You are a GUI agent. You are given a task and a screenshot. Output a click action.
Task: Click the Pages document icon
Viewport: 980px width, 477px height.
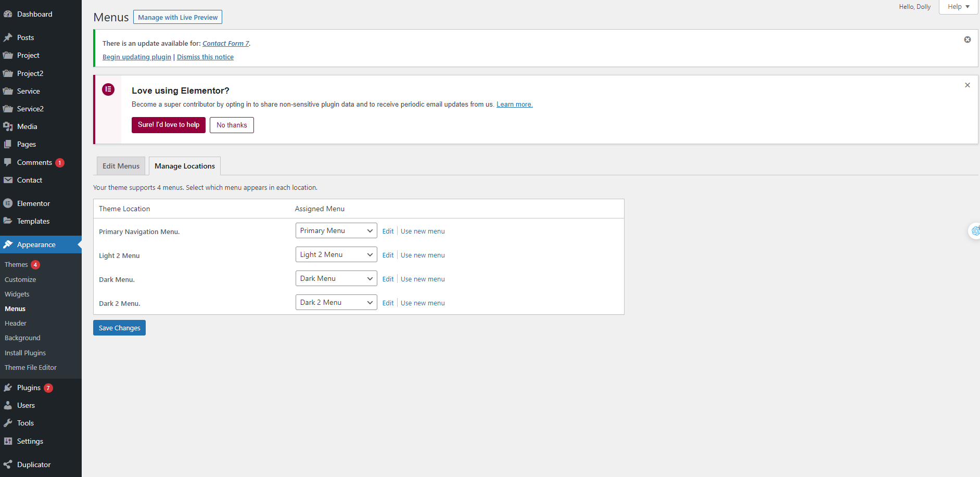(8, 144)
